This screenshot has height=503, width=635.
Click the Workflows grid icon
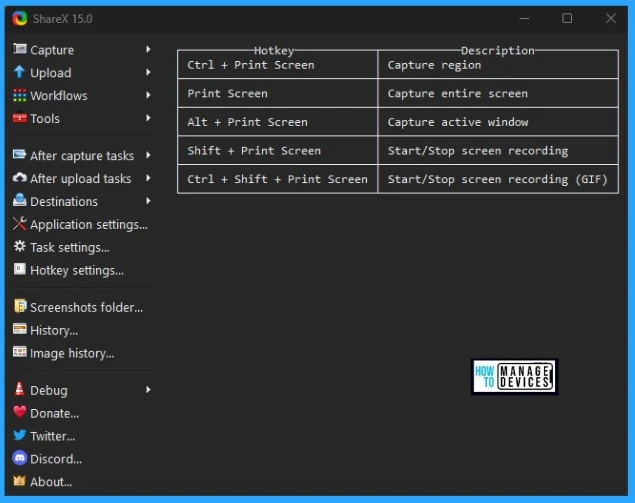click(x=19, y=95)
